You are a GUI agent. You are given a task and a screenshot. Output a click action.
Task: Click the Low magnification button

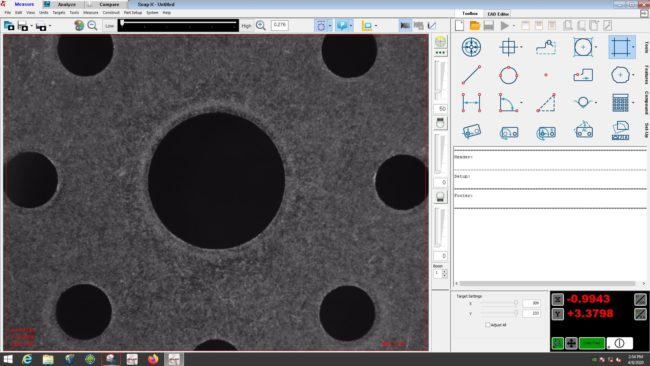click(109, 26)
